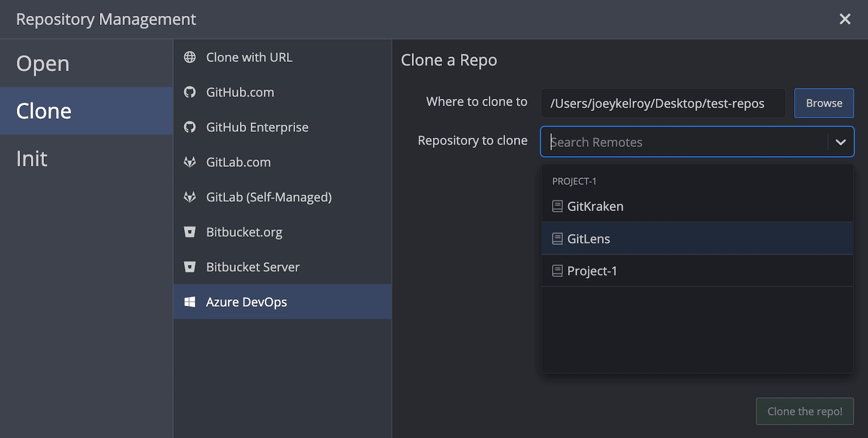This screenshot has height=438, width=868.
Task: Click the Clone the repo! button
Action: point(805,411)
